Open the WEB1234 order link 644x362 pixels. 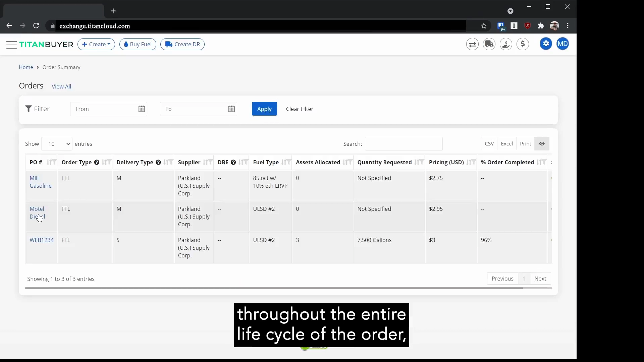click(41, 240)
